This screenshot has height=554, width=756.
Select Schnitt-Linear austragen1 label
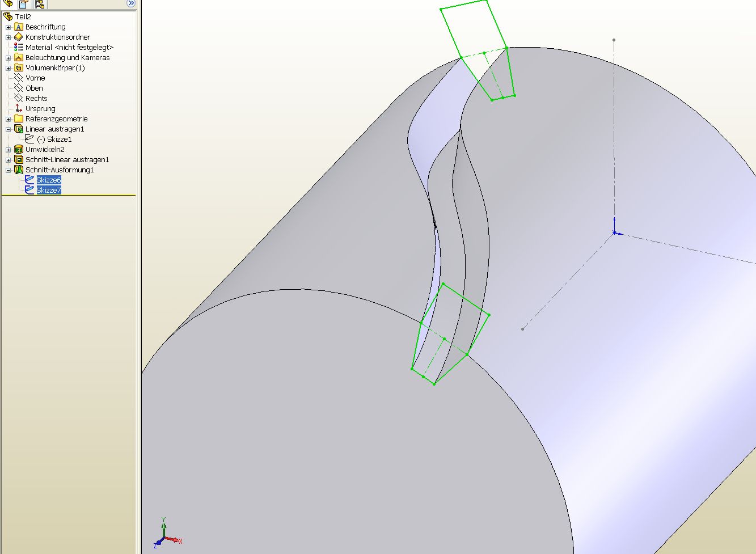coord(67,159)
